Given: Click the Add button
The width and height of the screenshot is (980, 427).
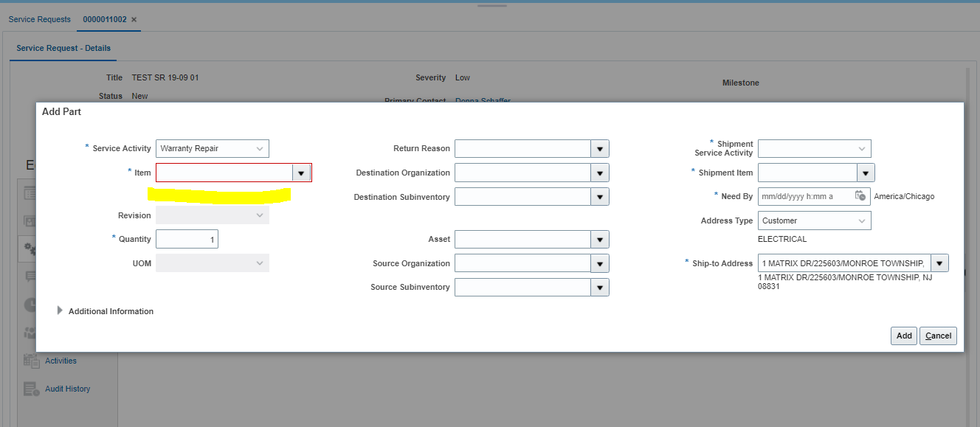Looking at the screenshot, I should point(904,336).
